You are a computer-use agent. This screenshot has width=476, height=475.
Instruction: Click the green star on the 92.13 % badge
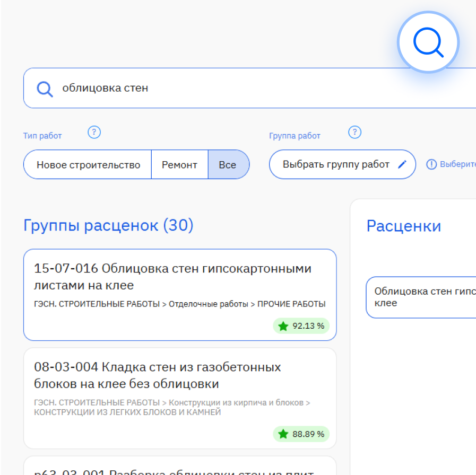(x=283, y=326)
